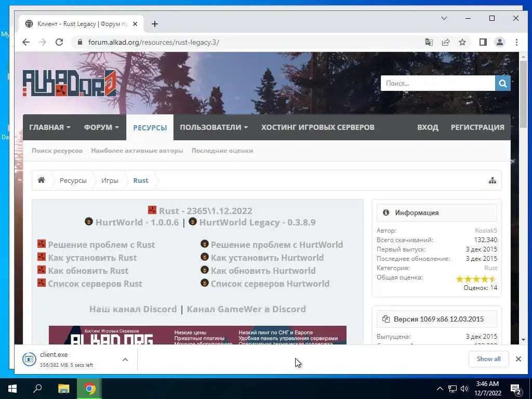Open the ГЛАВНАЯ menu
Screen dimensions: 532x399
pos(49,127)
